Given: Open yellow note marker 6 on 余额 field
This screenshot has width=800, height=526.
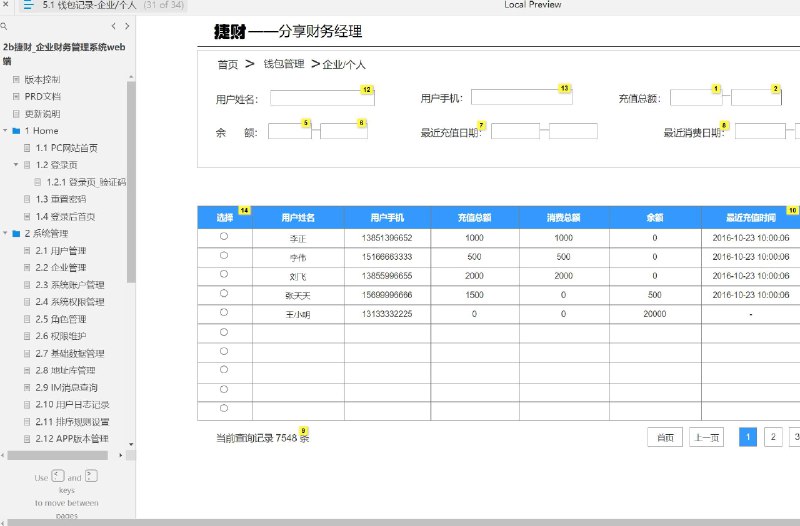Looking at the screenshot, I should point(361,123).
